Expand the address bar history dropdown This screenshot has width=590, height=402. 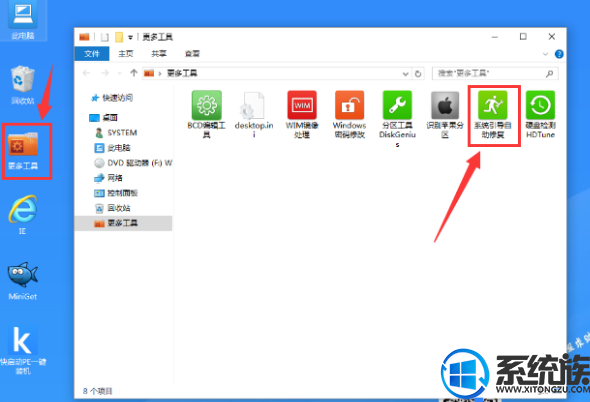(405, 74)
